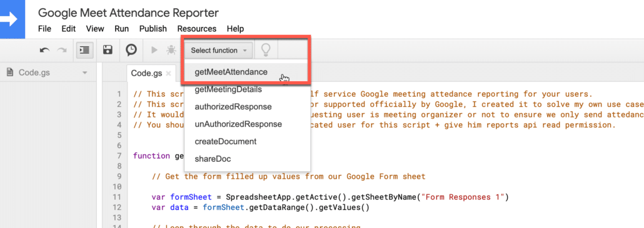644x228 pixels.
Task: Open the View menu
Action: (x=95, y=29)
